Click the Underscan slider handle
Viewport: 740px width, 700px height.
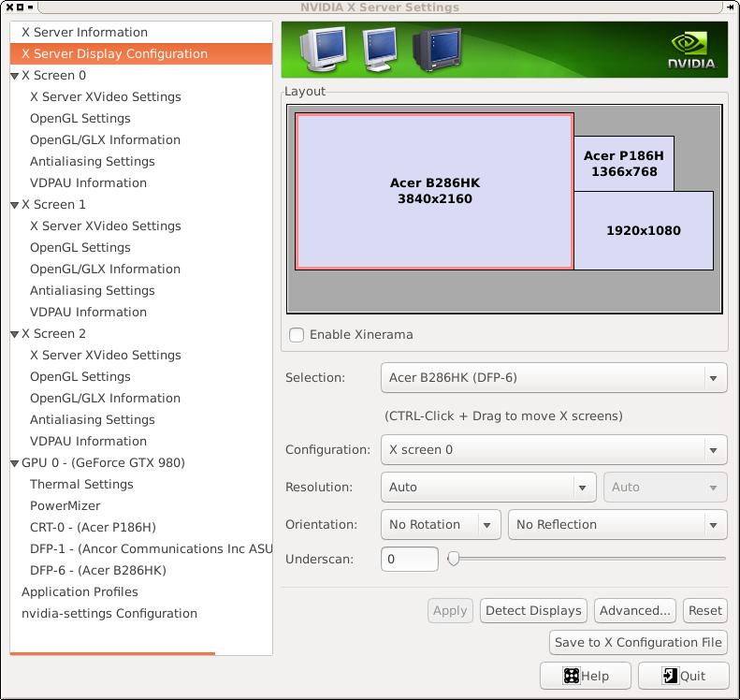pos(454,559)
